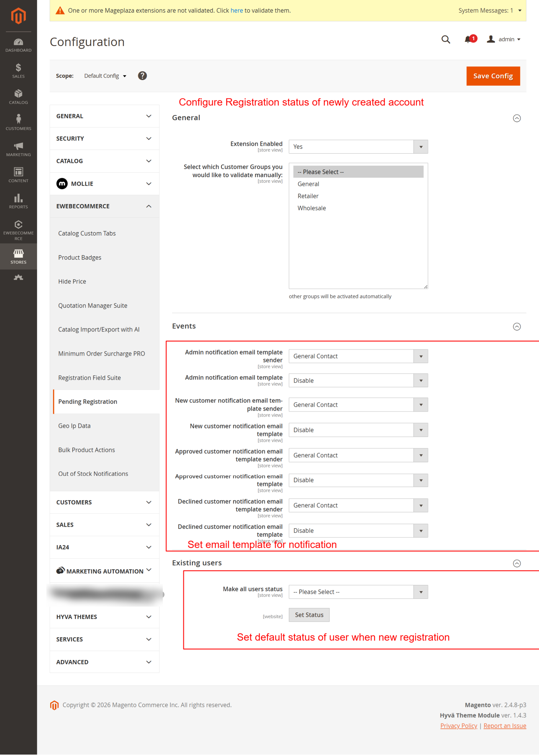Click the Save Config button

(x=493, y=76)
